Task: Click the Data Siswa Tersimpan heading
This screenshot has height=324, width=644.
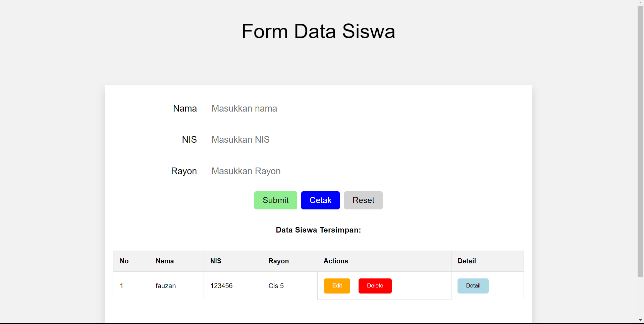Action: [x=318, y=230]
